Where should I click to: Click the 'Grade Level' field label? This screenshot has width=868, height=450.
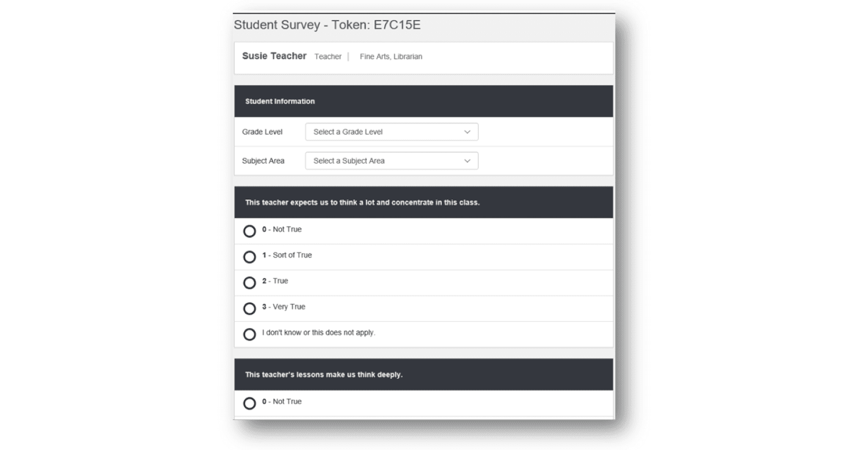tap(262, 132)
